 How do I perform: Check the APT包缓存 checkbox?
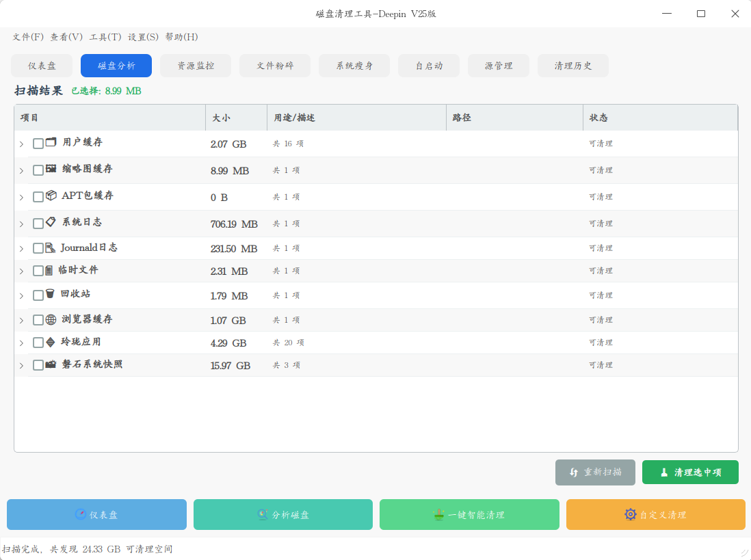tap(38, 197)
